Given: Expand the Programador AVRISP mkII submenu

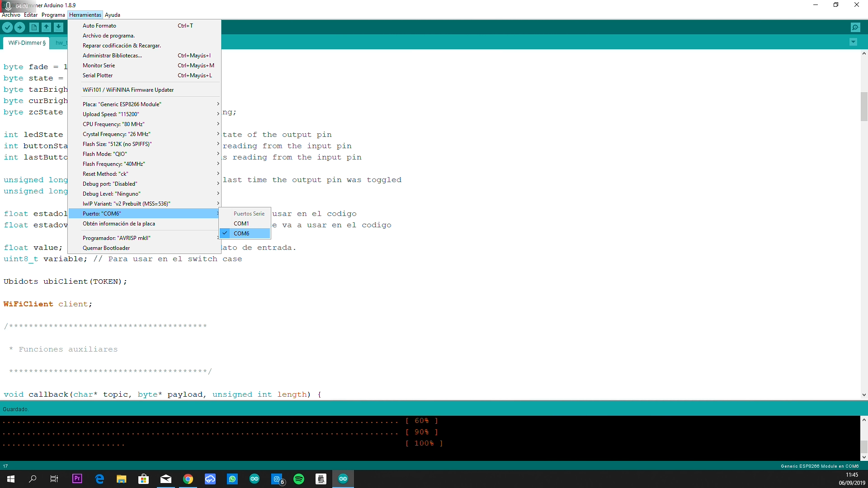Looking at the screenshot, I should [144, 238].
